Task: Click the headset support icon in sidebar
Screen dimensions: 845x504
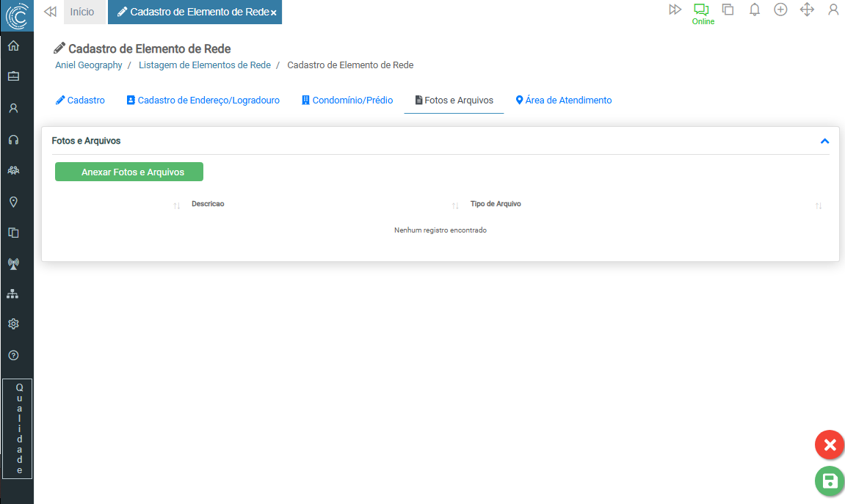Action: click(13, 139)
